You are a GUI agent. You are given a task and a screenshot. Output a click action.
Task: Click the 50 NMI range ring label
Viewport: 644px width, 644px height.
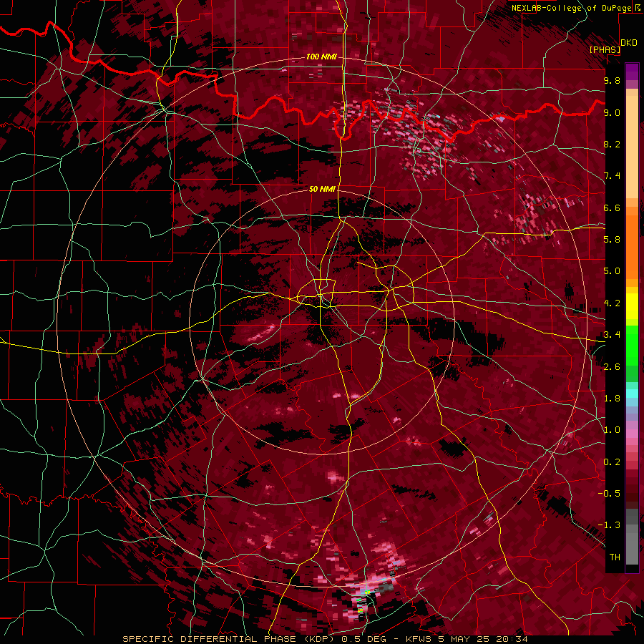pos(322,189)
